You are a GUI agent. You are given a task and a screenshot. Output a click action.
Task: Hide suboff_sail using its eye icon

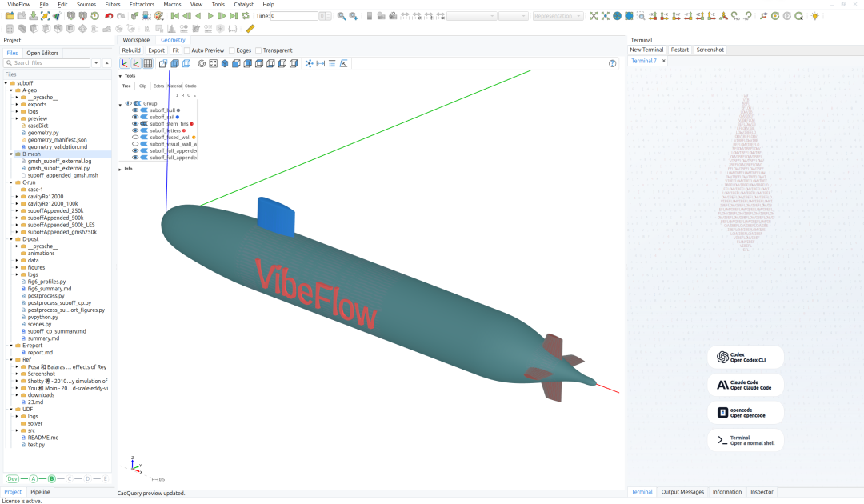coord(135,117)
